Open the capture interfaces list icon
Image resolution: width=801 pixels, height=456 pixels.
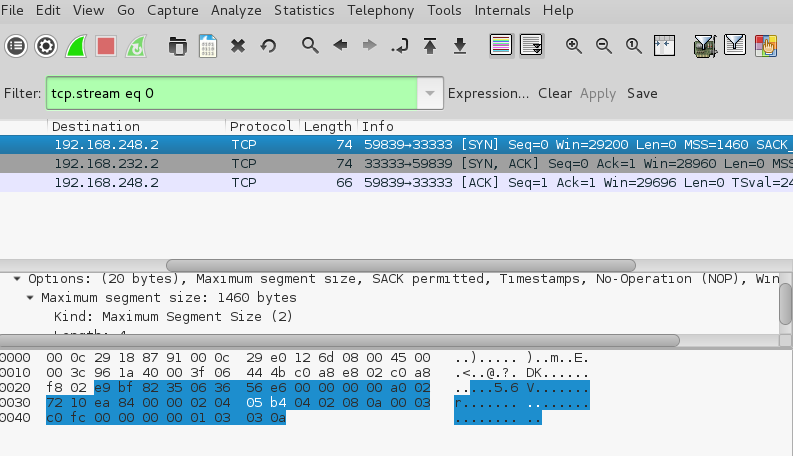16,46
